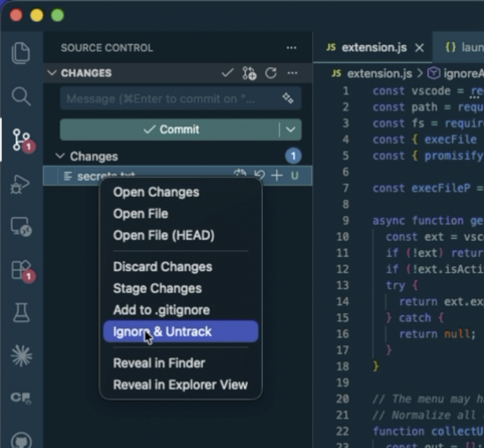The width and height of the screenshot is (484, 448).
Task: Click the Commit button
Action: coord(170,130)
